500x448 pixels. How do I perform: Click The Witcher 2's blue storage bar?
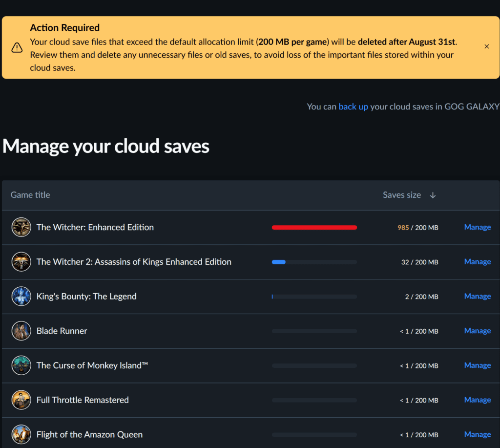[314, 262]
